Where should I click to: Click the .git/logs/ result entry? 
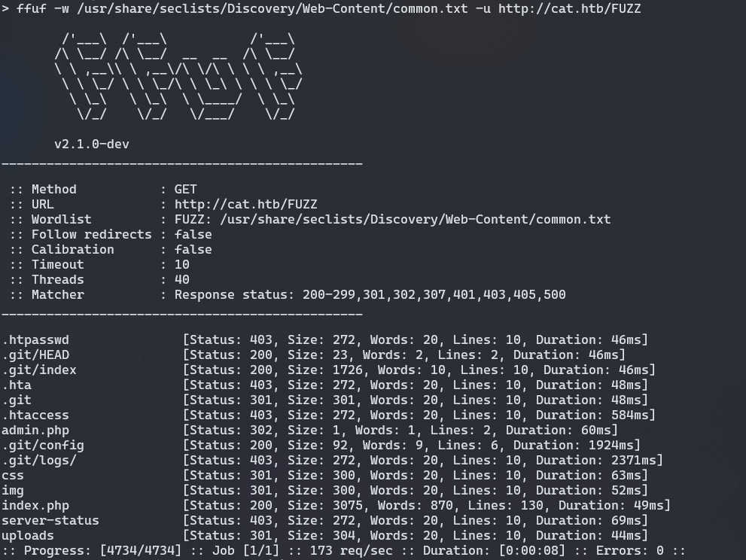[39, 460]
